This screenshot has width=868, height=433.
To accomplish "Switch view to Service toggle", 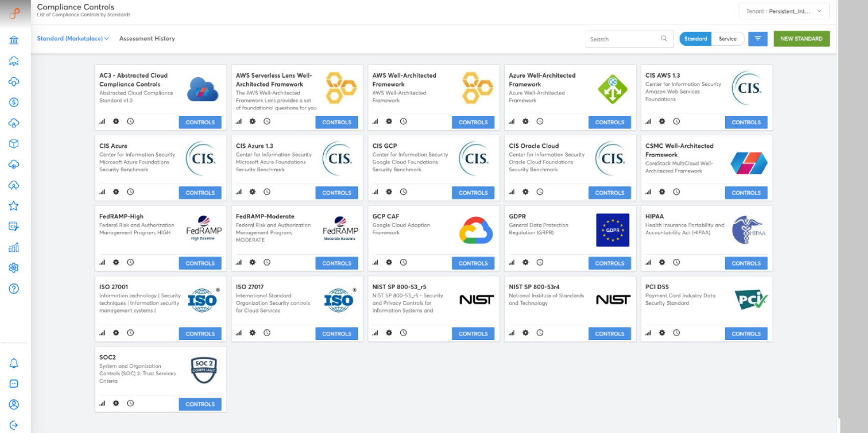I will click(x=728, y=39).
